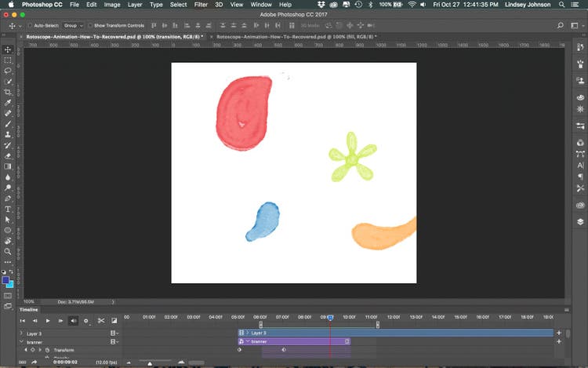The image size is (588, 368).
Task: Select the Timeline panel tab
Action: pos(29,310)
